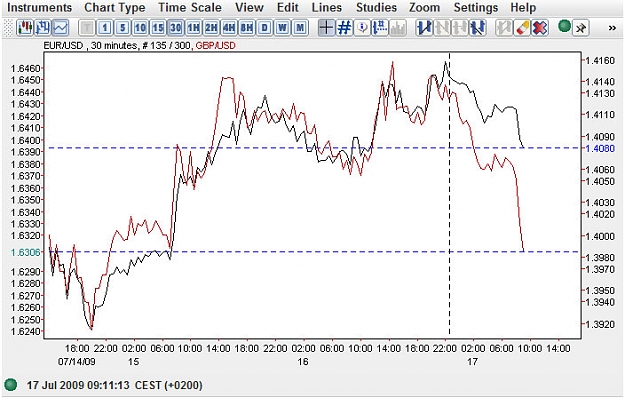This screenshot has height=398, width=625.
Task: Switch to monthly (M) time scale
Action: 300,28
